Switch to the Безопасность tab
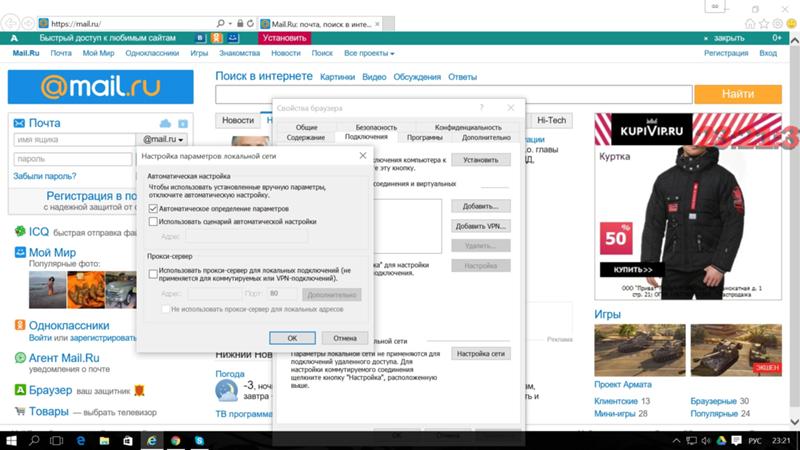This screenshot has height=450, width=800. point(376,127)
